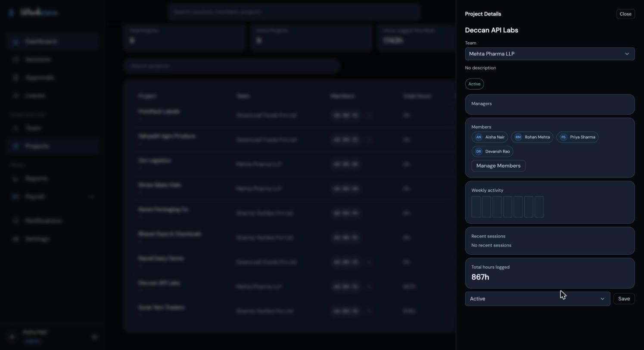Click the Deccan API Labs project title

click(x=492, y=30)
